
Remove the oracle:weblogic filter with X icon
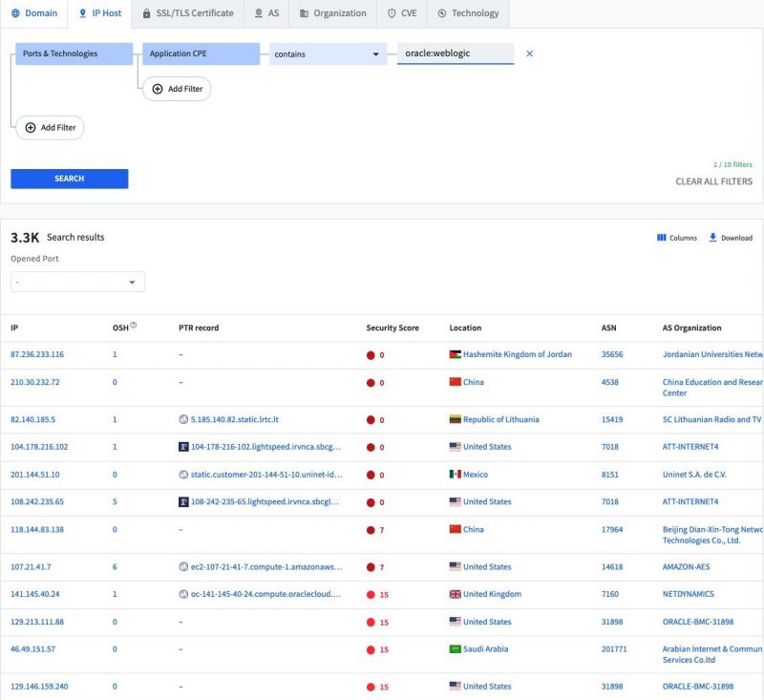(x=530, y=53)
